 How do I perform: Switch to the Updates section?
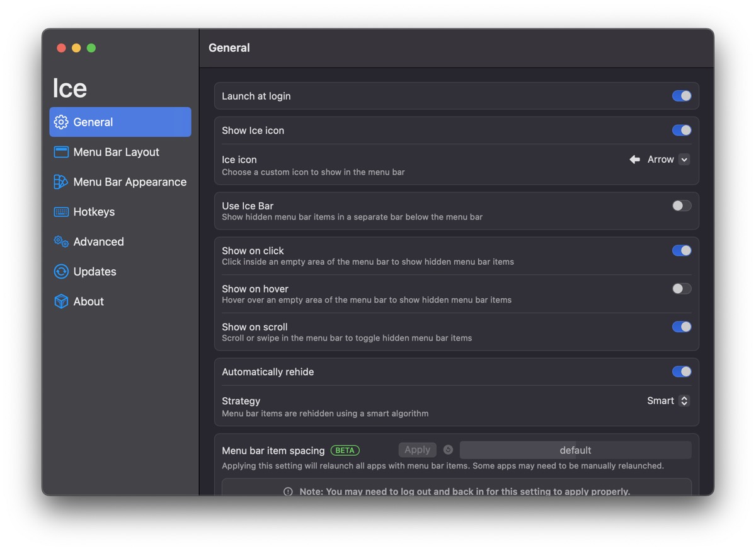(94, 272)
